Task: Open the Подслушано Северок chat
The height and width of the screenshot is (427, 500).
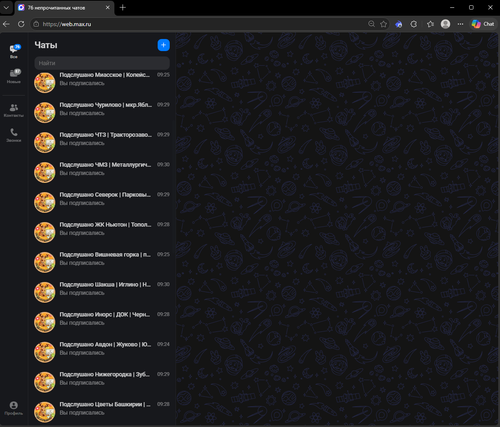Action: [102, 202]
